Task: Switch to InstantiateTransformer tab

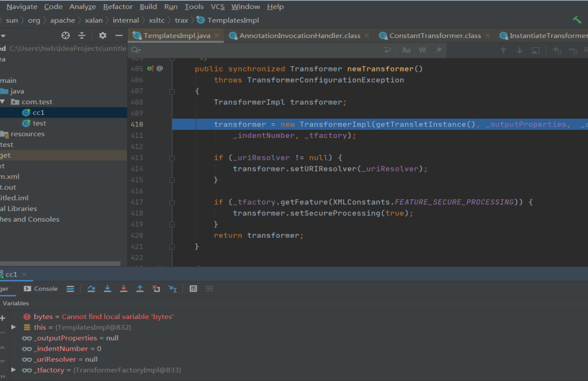Action: coord(542,36)
